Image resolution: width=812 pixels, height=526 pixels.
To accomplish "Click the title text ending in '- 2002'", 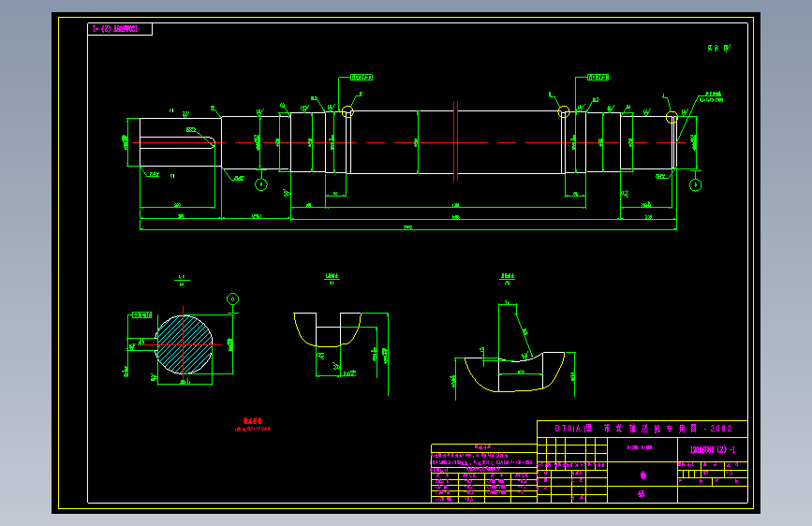I will click(x=643, y=429).
